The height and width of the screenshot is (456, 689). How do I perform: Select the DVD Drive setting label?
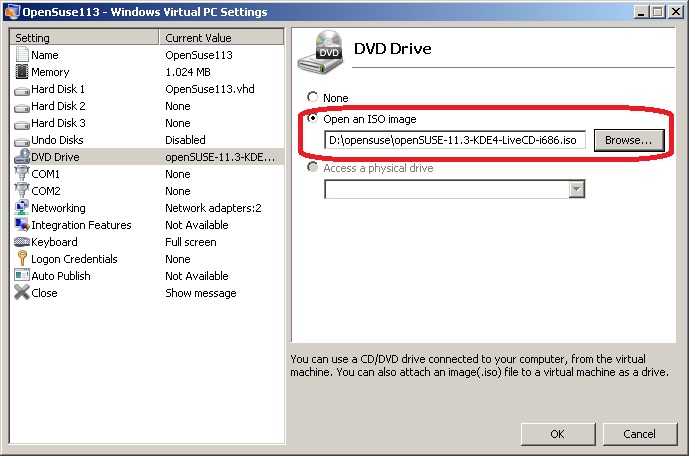(55, 157)
